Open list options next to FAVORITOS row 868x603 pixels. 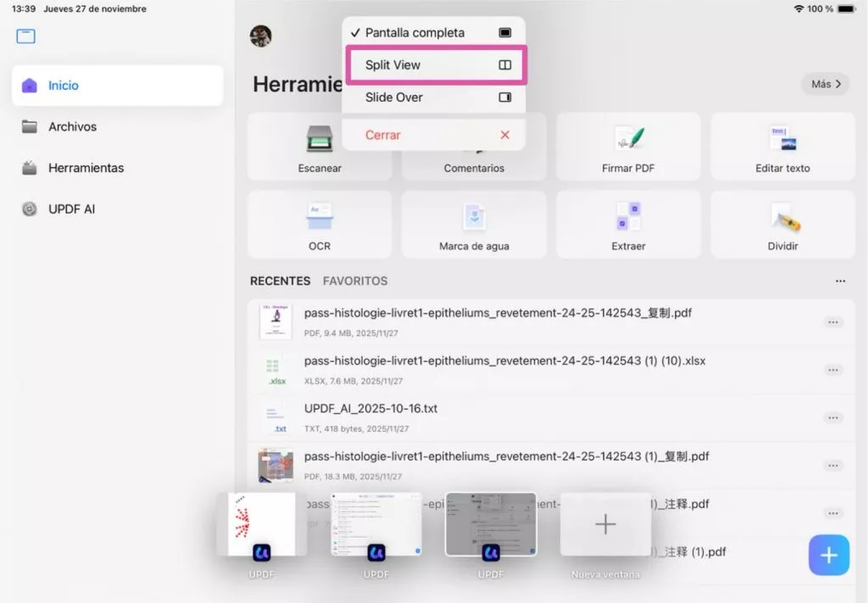[x=840, y=282]
